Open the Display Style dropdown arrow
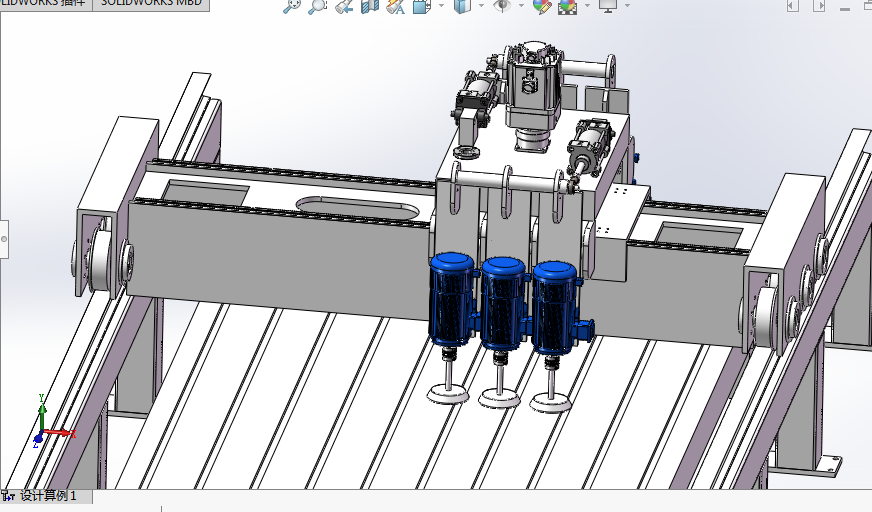 pyautogui.click(x=482, y=6)
